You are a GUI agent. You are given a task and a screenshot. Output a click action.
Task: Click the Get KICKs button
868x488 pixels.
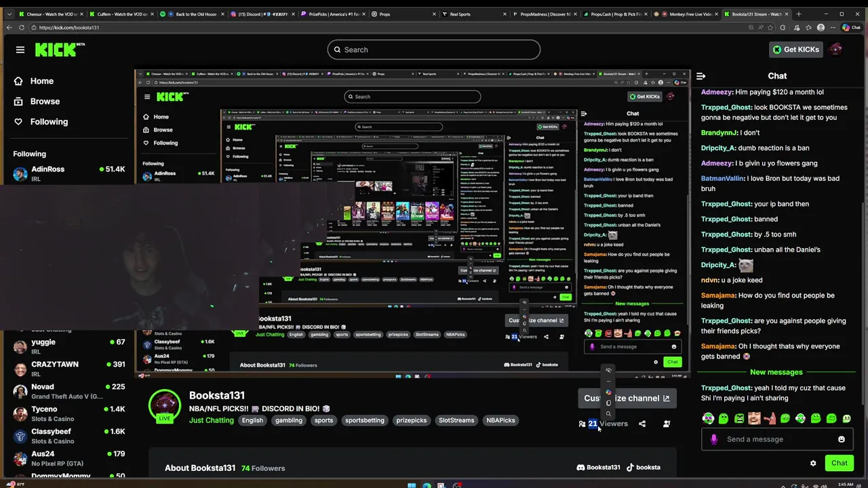796,49
